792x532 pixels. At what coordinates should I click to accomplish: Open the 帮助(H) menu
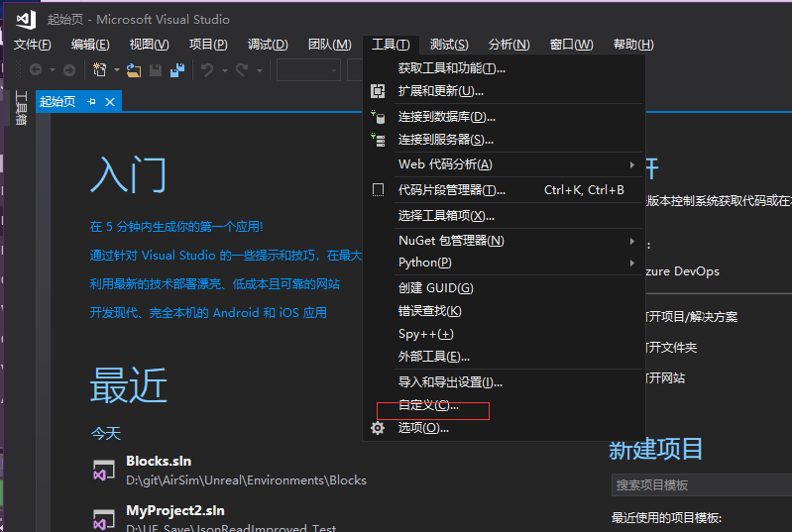click(633, 45)
